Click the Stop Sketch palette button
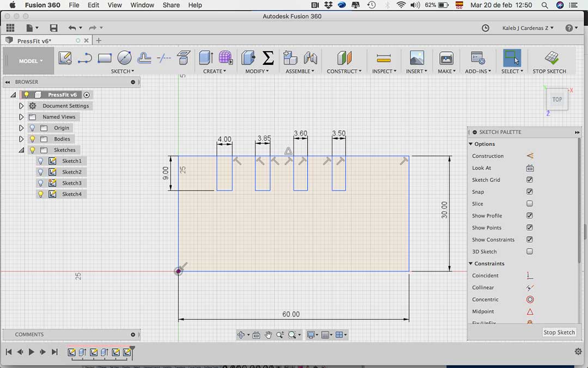The image size is (588, 368). pos(559,333)
